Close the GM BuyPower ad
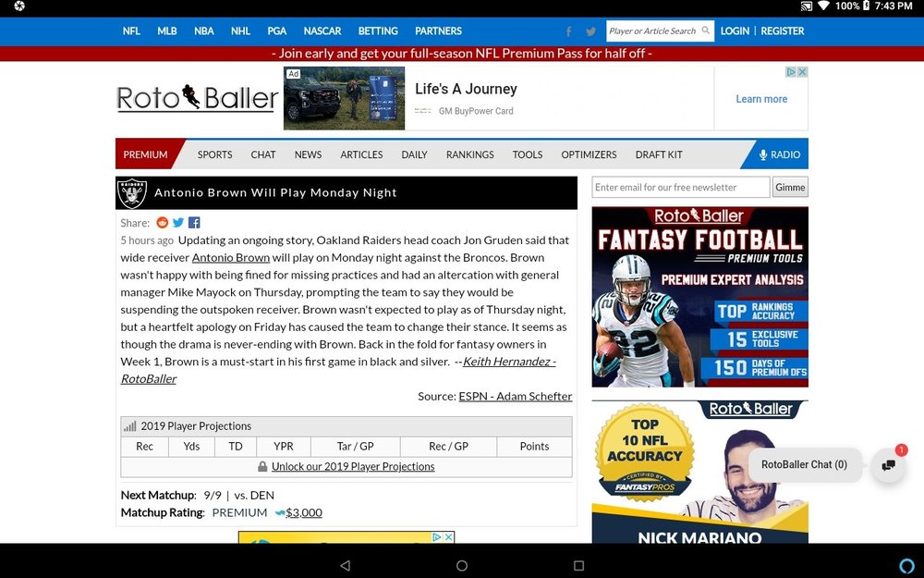This screenshot has width=924, height=578. point(802,72)
